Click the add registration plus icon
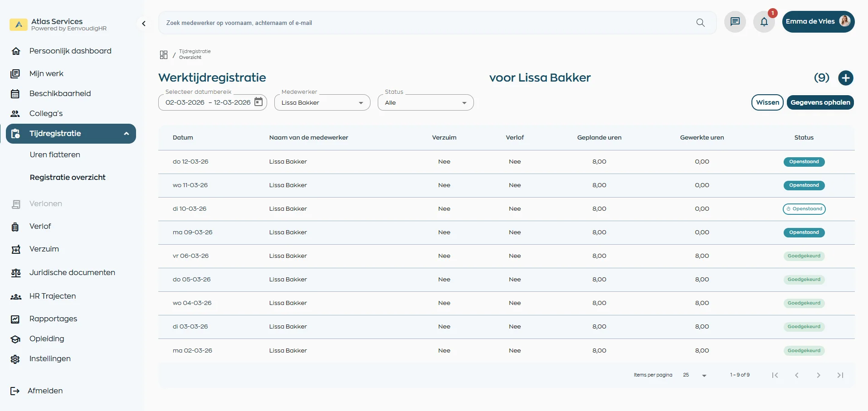The height and width of the screenshot is (411, 868). pos(845,78)
